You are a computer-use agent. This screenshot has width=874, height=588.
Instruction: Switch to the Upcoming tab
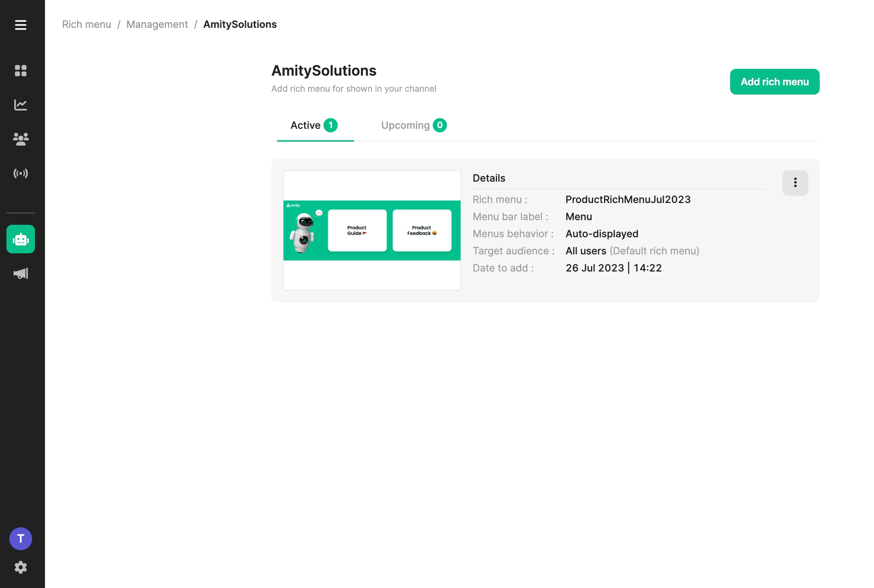pos(414,125)
